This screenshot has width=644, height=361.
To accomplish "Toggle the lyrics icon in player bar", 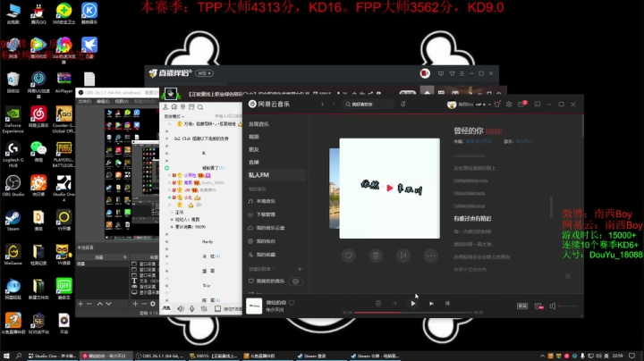I will tap(447, 304).
